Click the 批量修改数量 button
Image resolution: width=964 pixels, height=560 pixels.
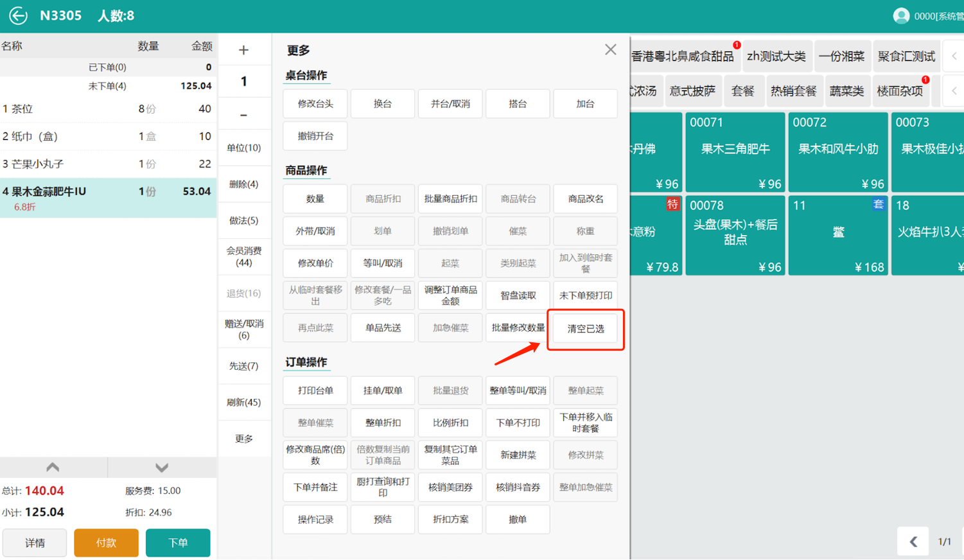[x=518, y=328]
